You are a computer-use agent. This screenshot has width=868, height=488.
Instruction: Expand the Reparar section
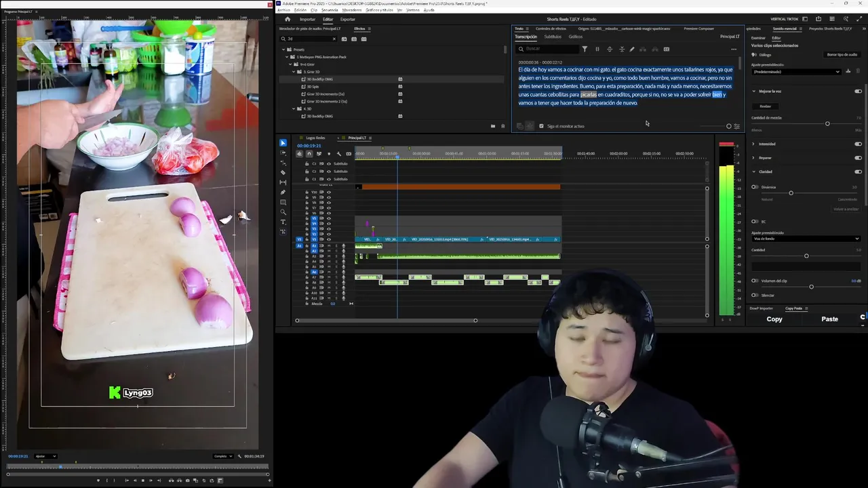tap(753, 158)
